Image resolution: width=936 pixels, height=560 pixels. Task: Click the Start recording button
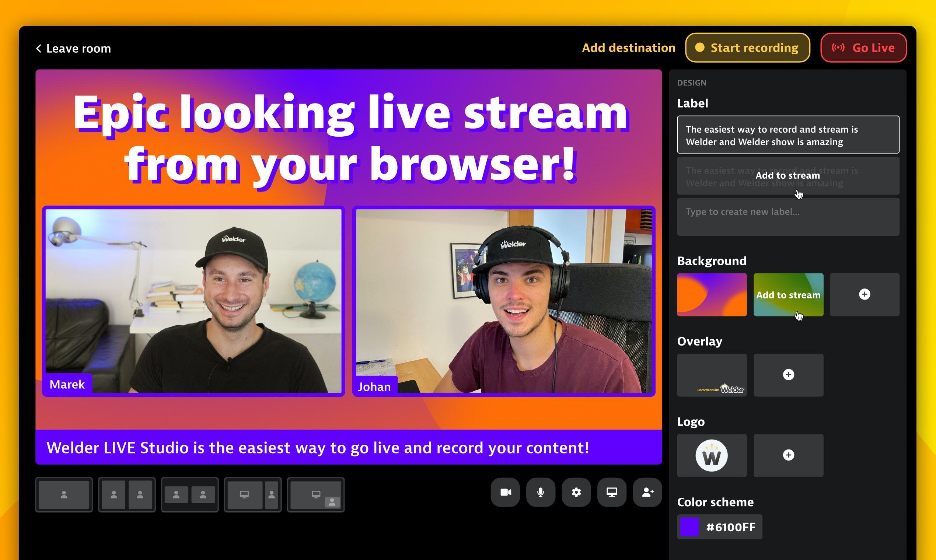coord(747,48)
